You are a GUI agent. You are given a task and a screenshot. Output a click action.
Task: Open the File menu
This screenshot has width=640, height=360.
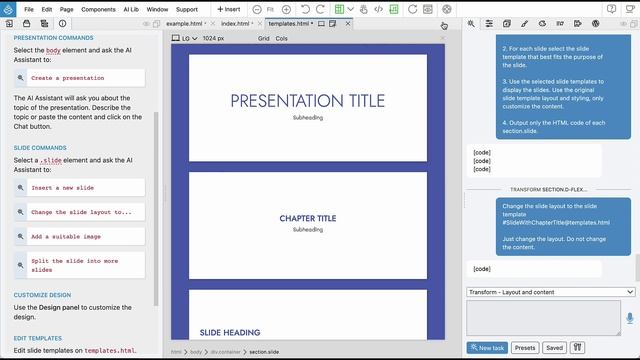29,9
